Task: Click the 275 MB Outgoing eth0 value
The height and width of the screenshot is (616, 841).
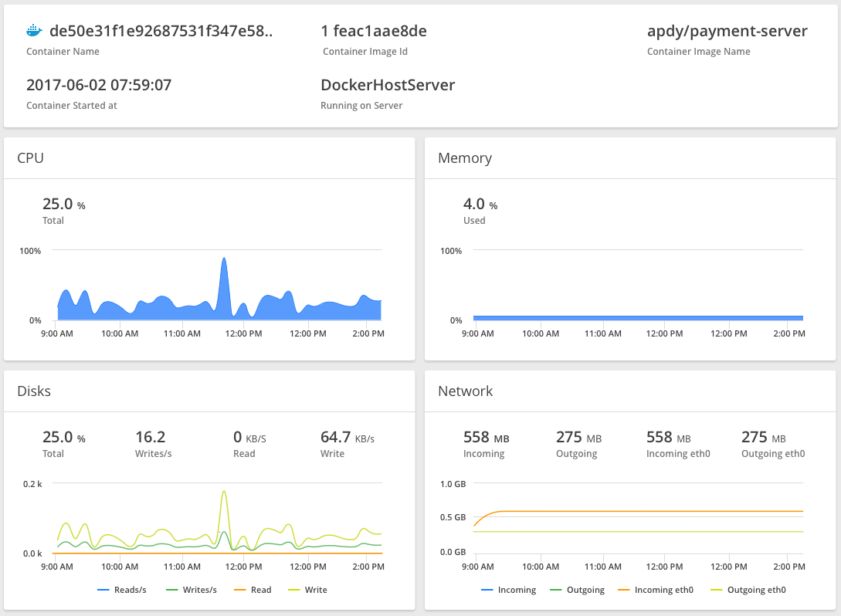Action: (x=763, y=438)
